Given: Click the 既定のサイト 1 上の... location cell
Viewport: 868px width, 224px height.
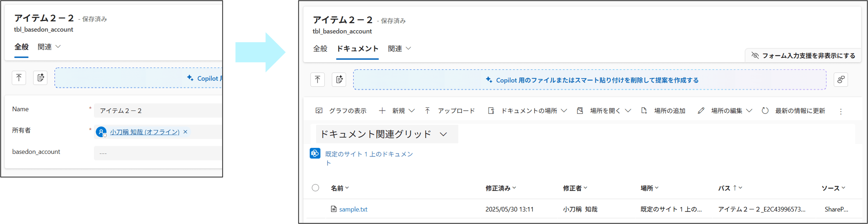Looking at the screenshot, I should (671, 209).
